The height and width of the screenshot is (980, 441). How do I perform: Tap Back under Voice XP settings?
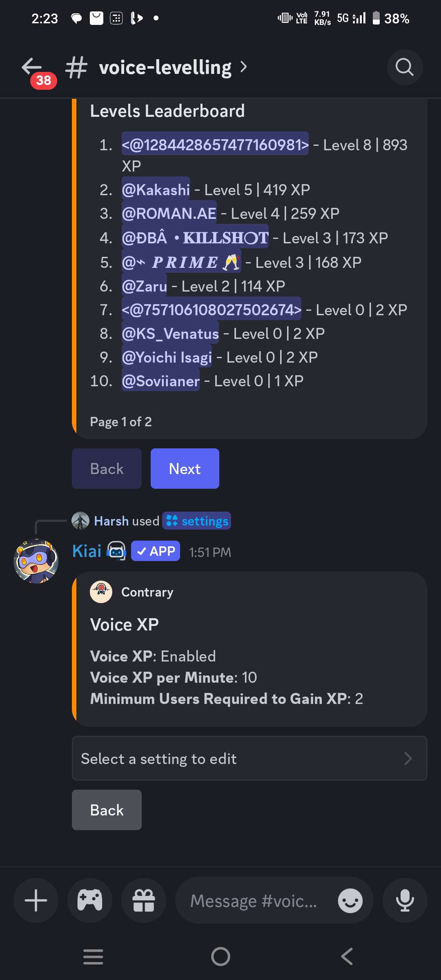(107, 810)
